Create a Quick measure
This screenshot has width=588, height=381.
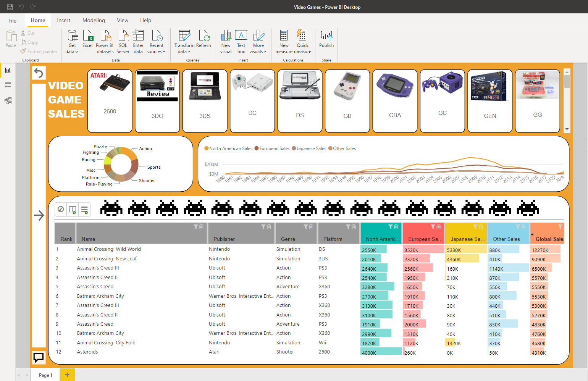coord(302,42)
